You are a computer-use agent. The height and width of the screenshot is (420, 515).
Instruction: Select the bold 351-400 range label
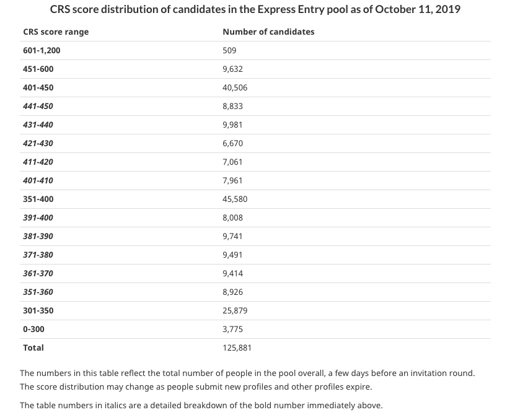[38, 199]
